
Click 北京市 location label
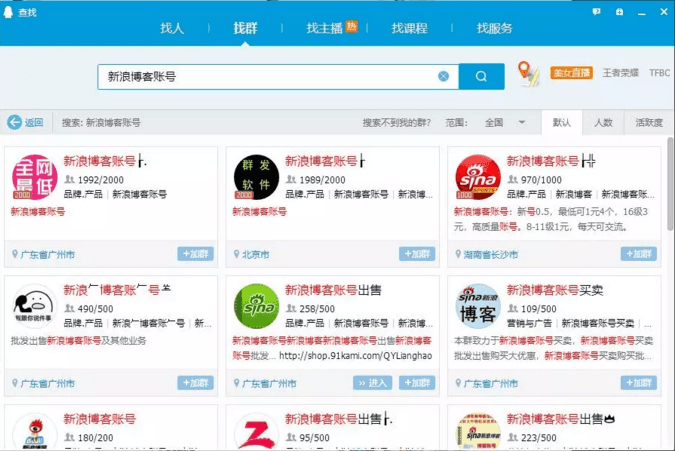256,254
